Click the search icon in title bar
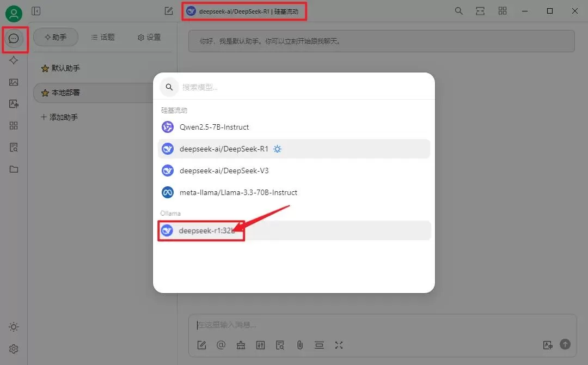This screenshot has width=588, height=365. pyautogui.click(x=458, y=11)
